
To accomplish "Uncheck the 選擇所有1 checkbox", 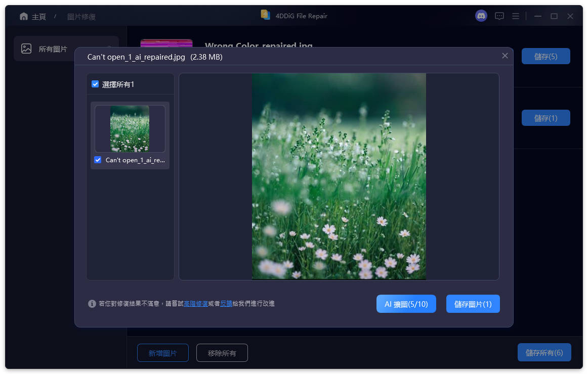I will (x=95, y=84).
